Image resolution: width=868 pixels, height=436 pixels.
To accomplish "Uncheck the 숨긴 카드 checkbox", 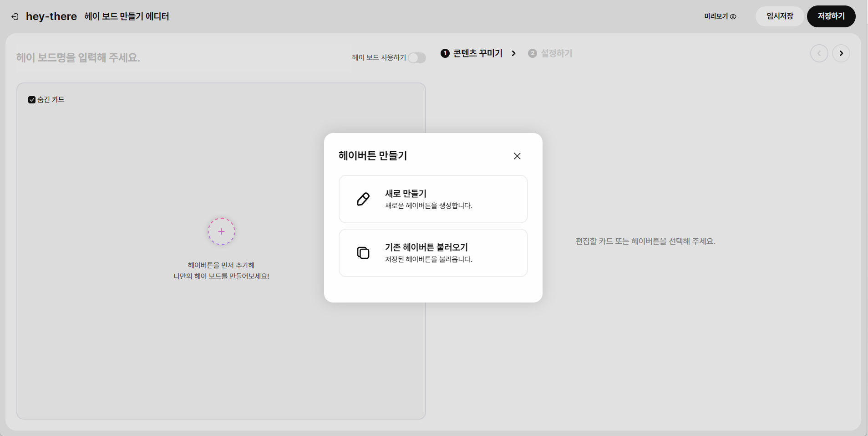I will pyautogui.click(x=32, y=100).
